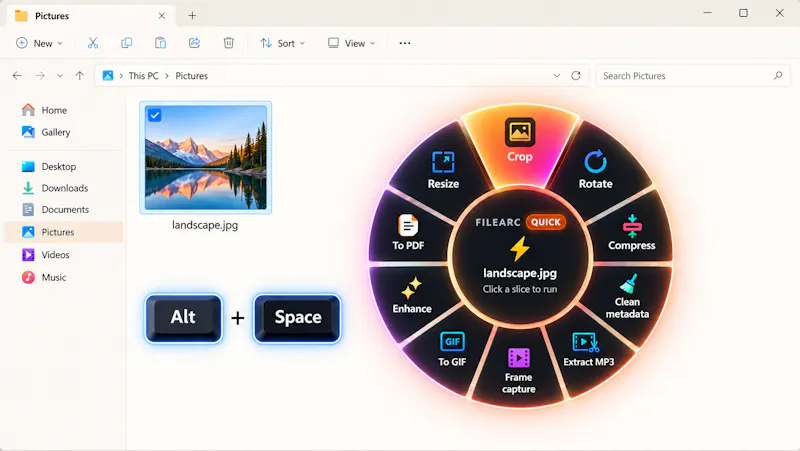Expand the address bar history dropdown

point(557,76)
